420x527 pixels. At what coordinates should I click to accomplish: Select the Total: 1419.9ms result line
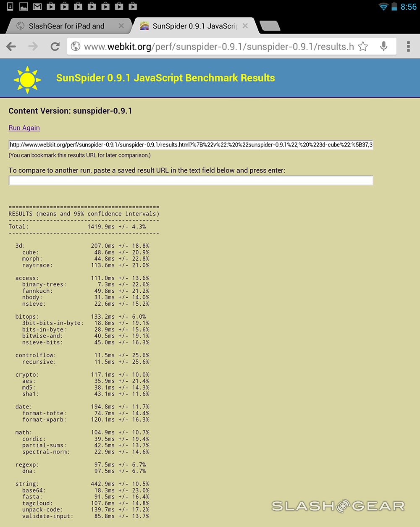77,227
